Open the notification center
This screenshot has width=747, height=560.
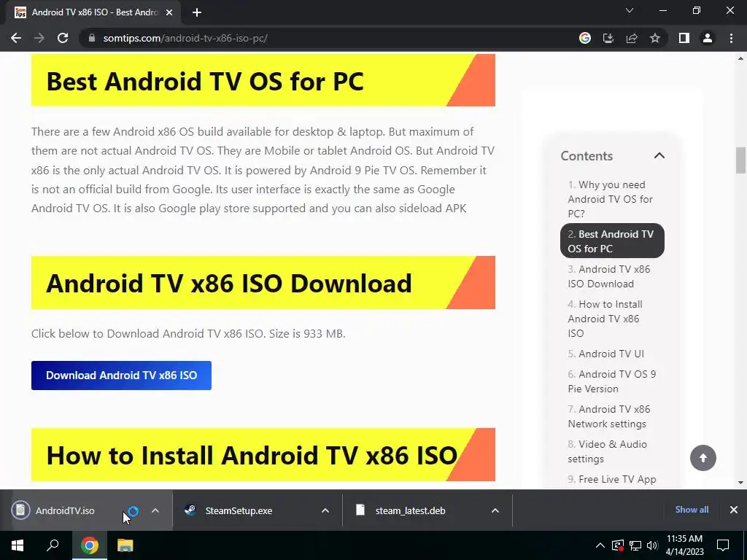click(x=723, y=545)
